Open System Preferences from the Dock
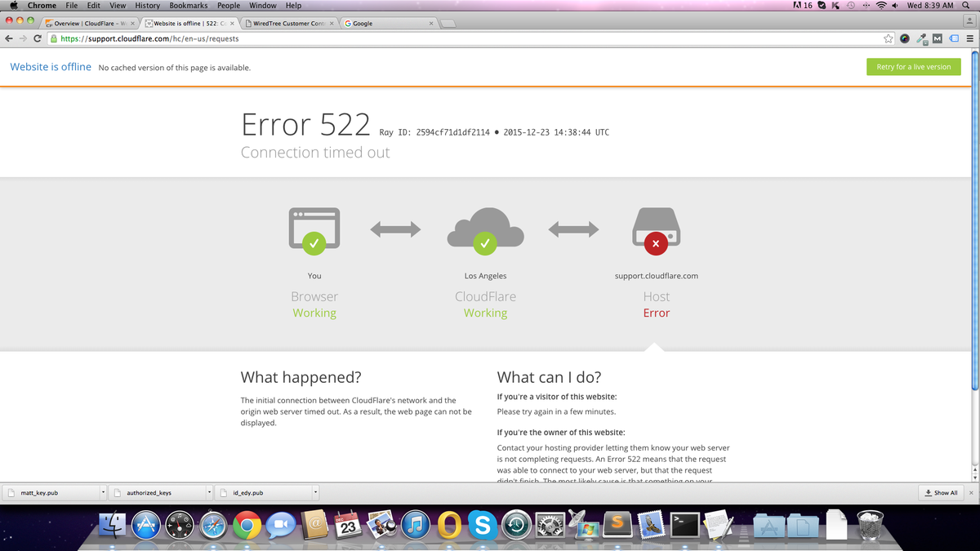The image size is (980, 551). [550, 526]
